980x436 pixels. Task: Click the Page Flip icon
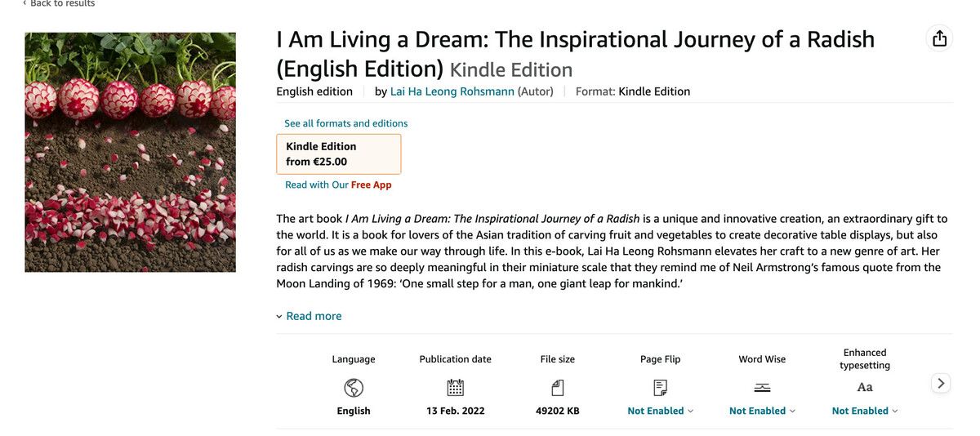click(x=660, y=387)
